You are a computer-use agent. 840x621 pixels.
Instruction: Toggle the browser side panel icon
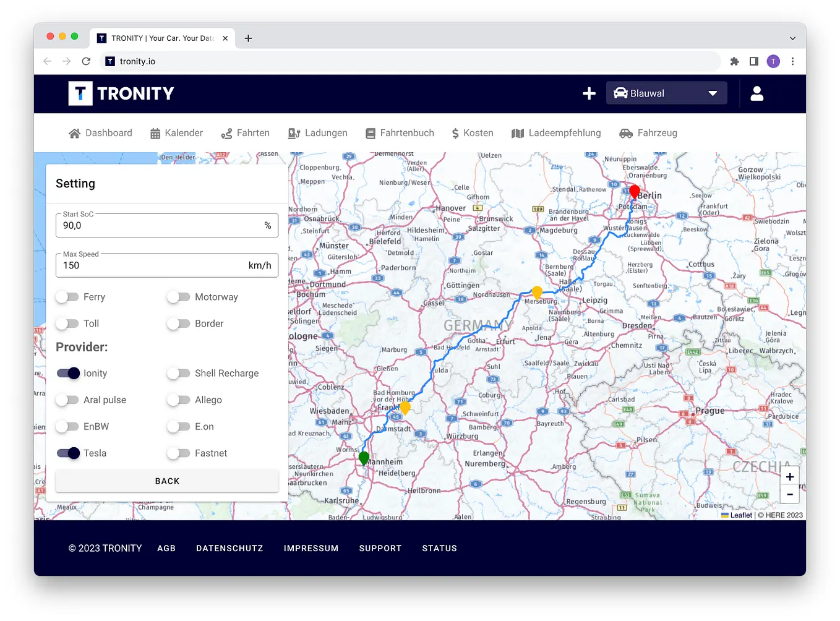click(x=754, y=61)
